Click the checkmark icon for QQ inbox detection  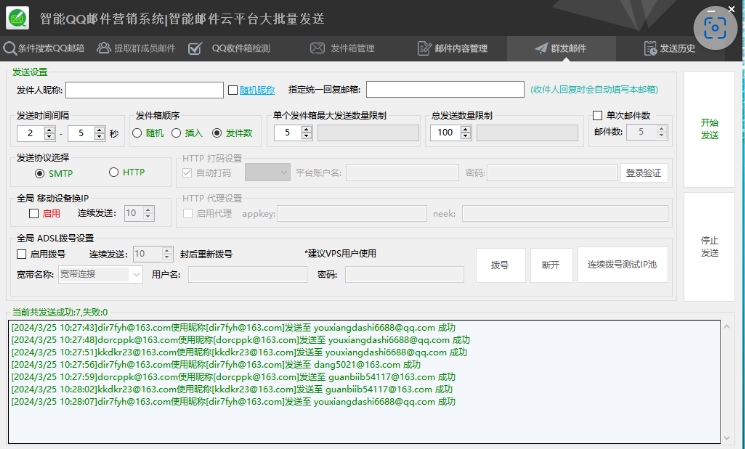pyautogui.click(x=195, y=48)
